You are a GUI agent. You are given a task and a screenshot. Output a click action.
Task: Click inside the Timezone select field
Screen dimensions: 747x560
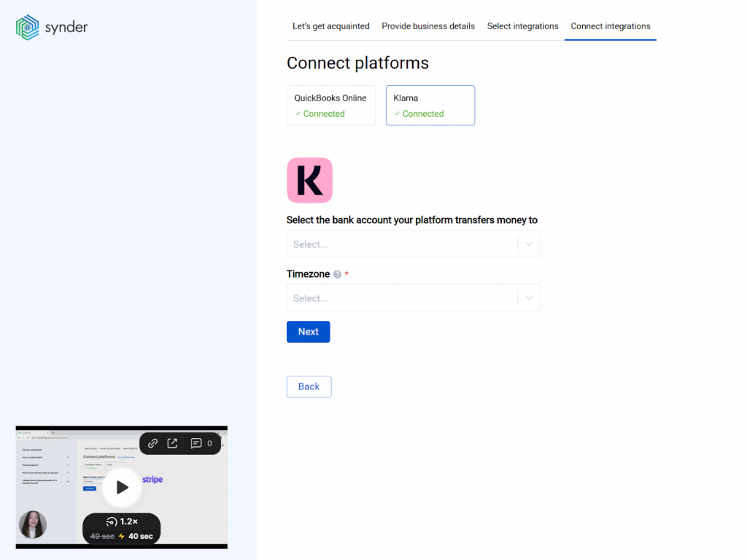point(401,298)
